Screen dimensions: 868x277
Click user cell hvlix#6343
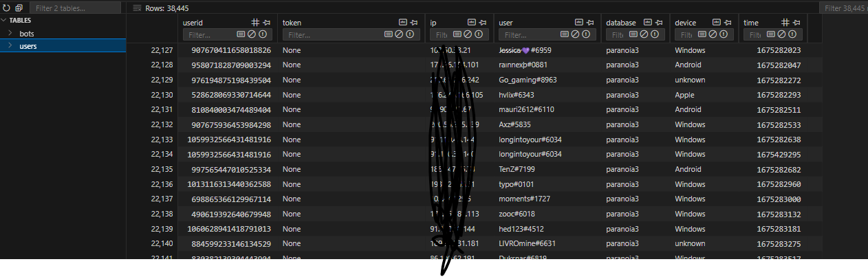tap(517, 95)
